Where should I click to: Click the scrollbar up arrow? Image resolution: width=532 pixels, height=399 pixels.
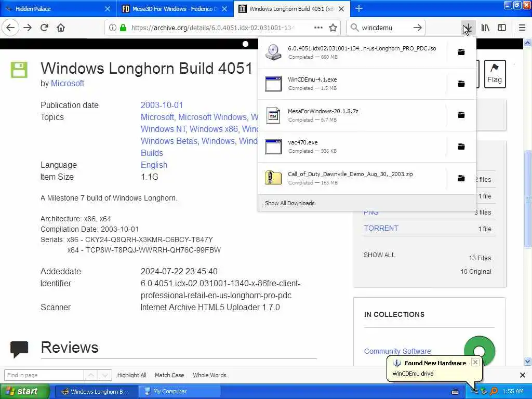pos(527,43)
